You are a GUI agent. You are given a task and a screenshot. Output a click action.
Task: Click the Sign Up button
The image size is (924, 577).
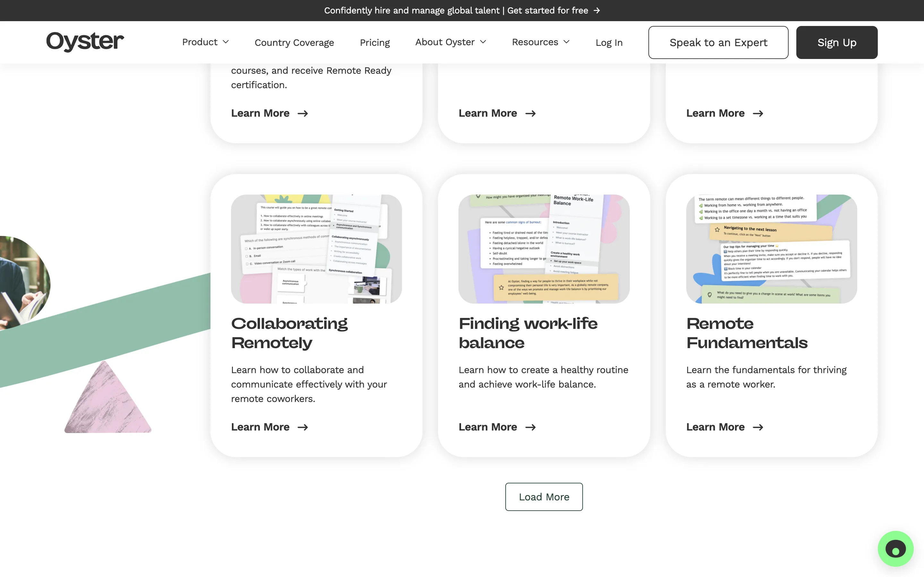836,42
